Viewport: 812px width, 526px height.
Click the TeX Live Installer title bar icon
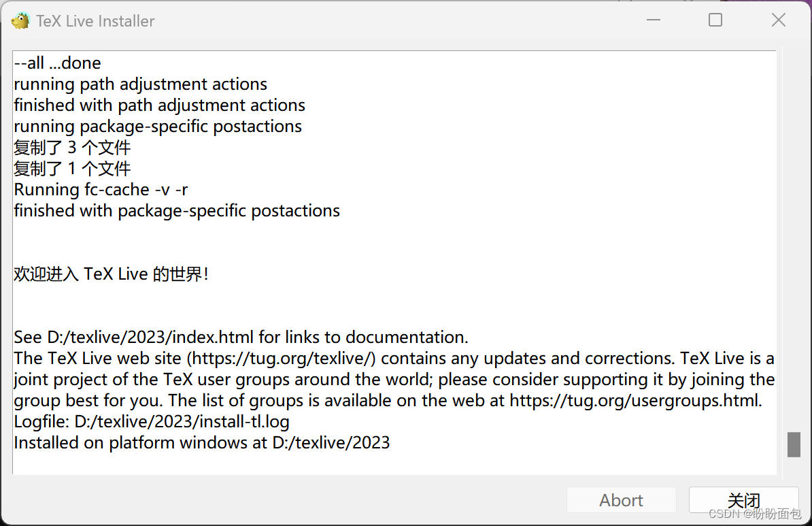[20, 20]
